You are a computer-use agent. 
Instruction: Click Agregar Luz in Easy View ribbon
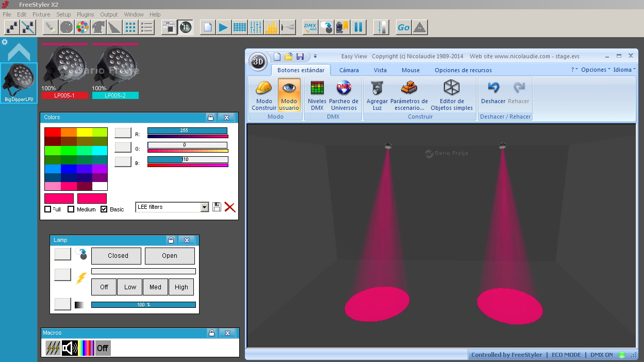pos(377,95)
